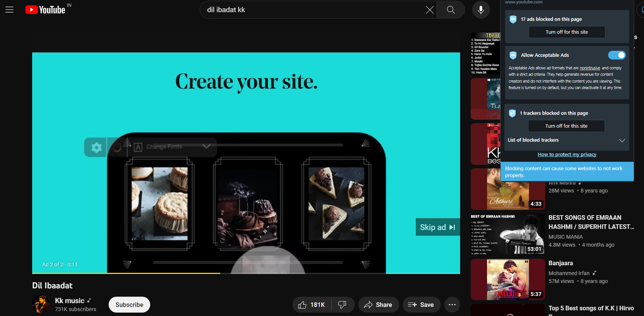Share the Dil Ibaadat video
The image size is (644, 316).
pyautogui.click(x=378, y=305)
